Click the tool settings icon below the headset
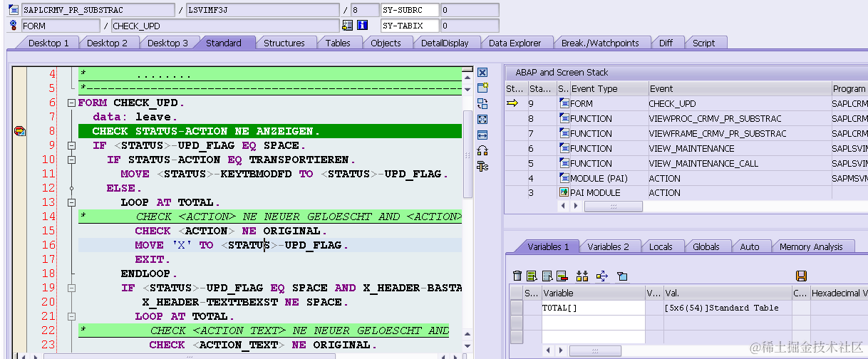This screenshot has height=359, width=868. tap(482, 167)
